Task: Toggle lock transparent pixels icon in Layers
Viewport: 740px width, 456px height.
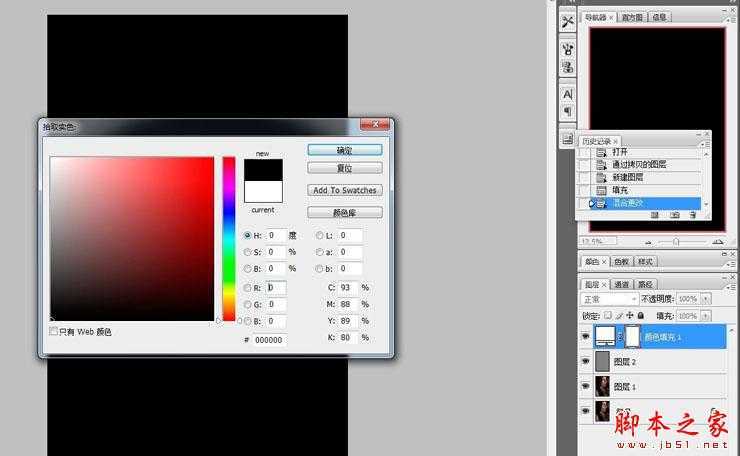Action: (608, 315)
